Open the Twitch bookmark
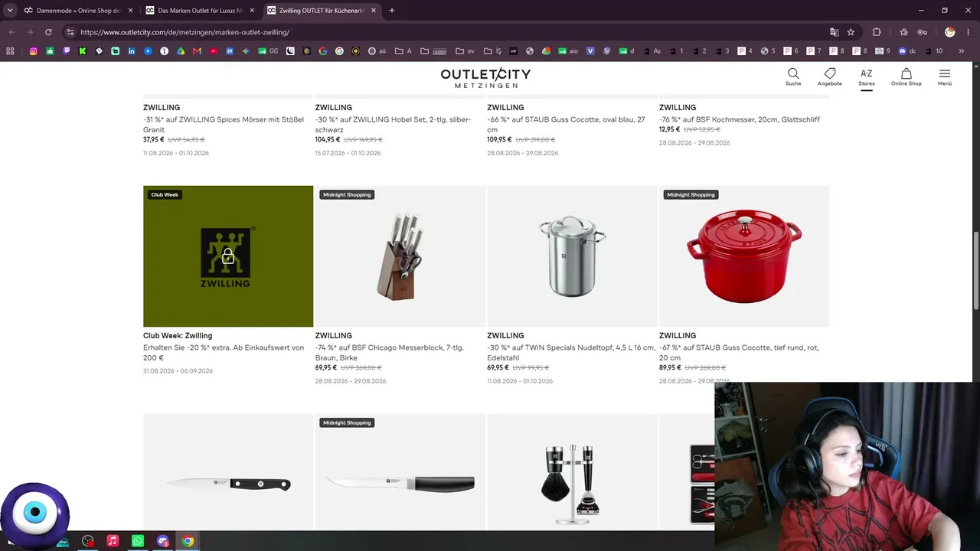 tap(67, 51)
